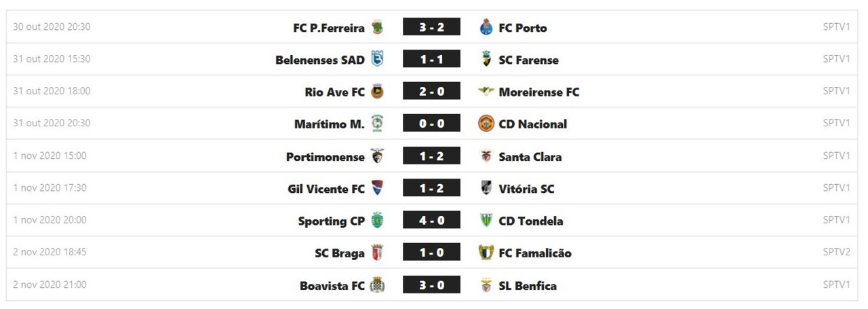This screenshot has width=868, height=309.
Task: Click the CD Nacional crest icon
Action: coord(486,124)
